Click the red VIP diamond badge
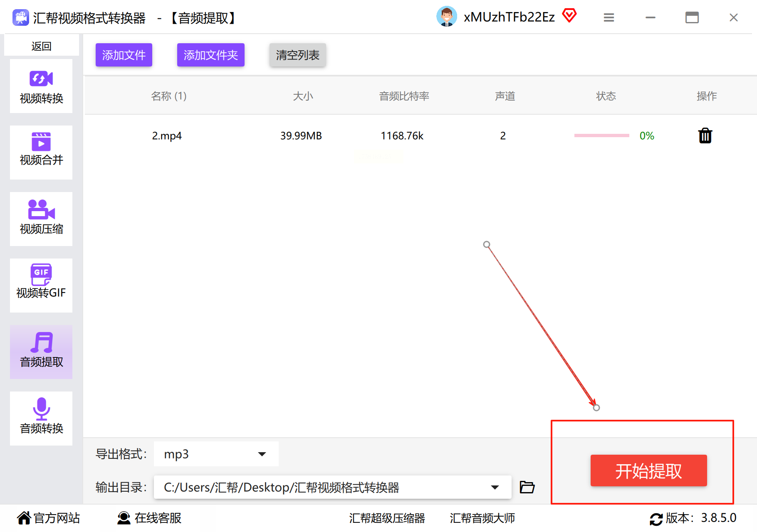The image size is (757, 532). coord(569,16)
